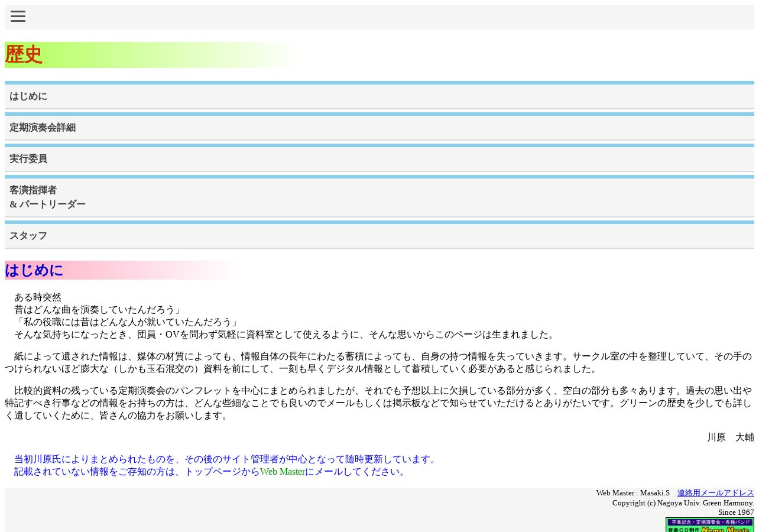Viewport: 759px width, 532px height.
Task: Click the Since 1967 footer text
Action: (736, 512)
